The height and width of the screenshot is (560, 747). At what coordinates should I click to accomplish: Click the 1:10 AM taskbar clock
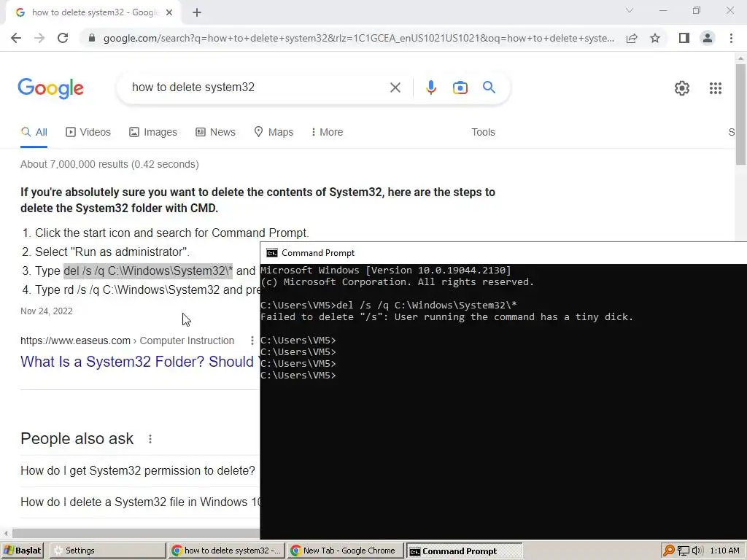click(x=724, y=551)
